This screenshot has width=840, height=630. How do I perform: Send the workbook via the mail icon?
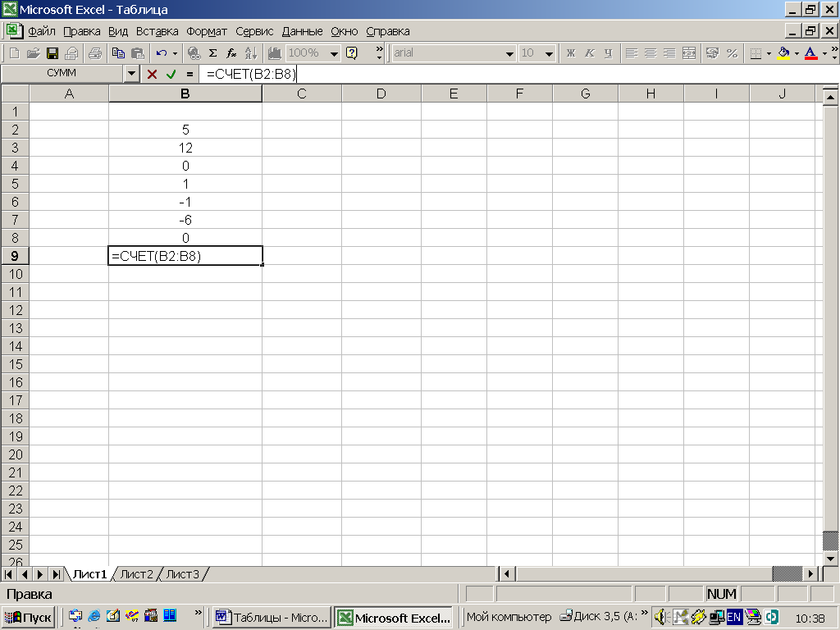point(71,53)
